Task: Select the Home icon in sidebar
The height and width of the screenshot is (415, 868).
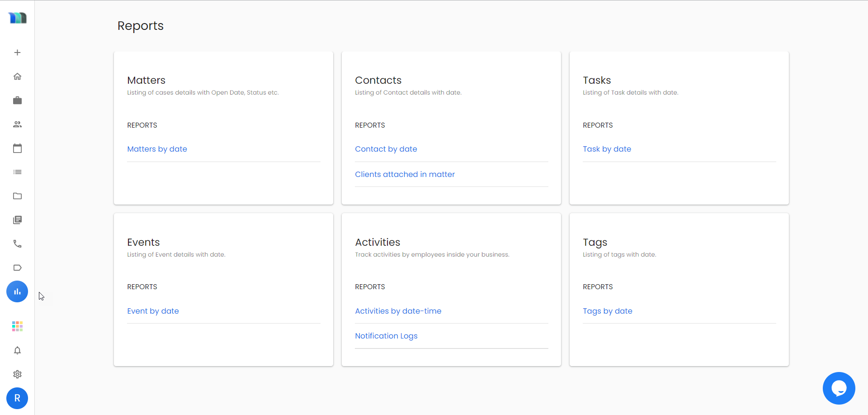Action: click(x=17, y=76)
